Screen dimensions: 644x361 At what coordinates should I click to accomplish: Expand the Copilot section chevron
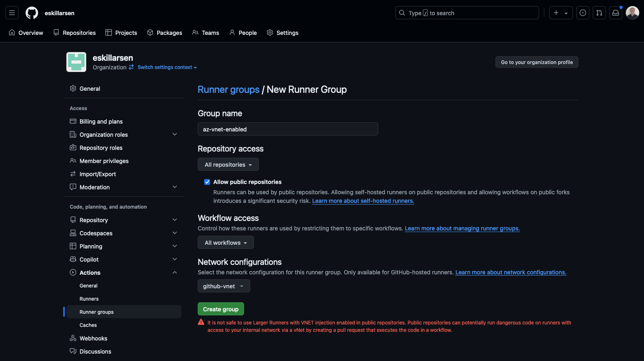[x=175, y=259]
